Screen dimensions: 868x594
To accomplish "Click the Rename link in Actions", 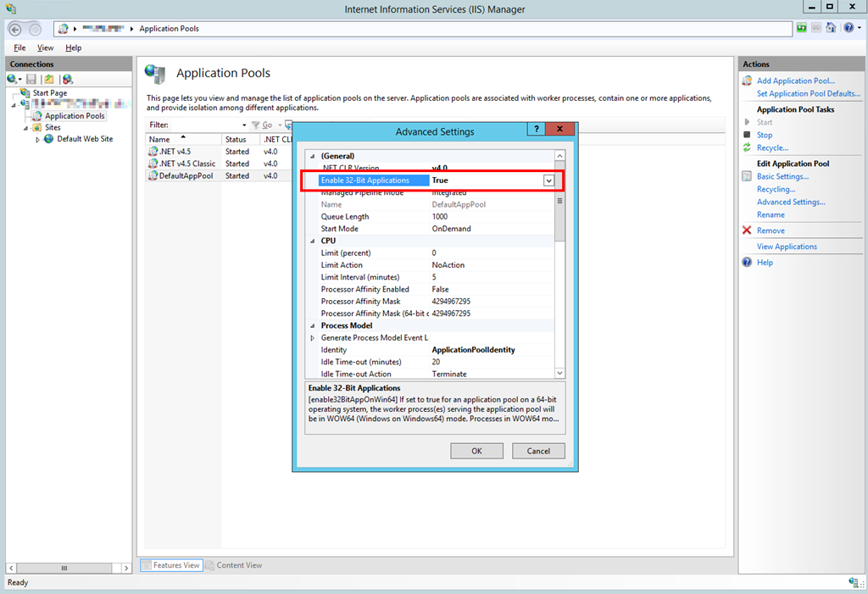I will pos(771,214).
